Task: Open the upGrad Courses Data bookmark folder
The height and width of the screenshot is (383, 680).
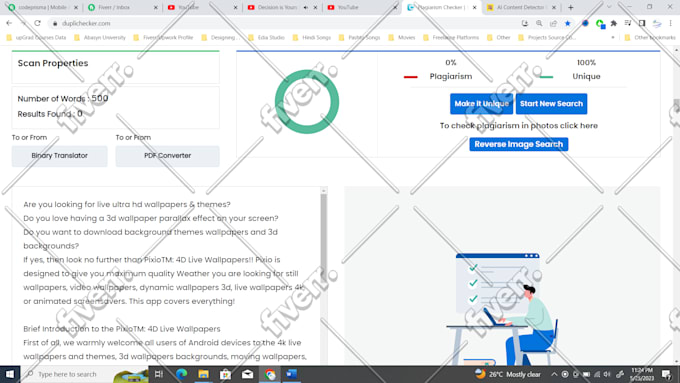Action: point(36,38)
